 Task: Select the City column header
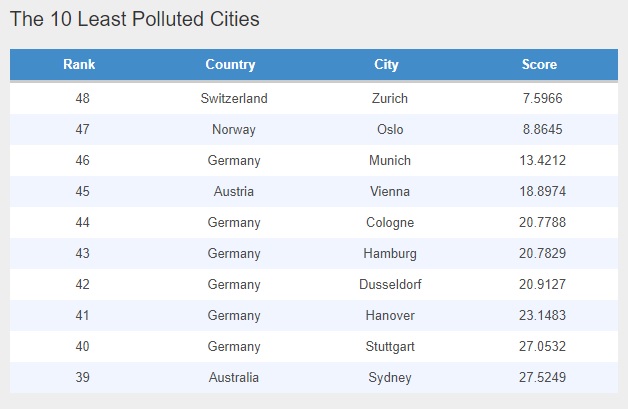coord(386,65)
